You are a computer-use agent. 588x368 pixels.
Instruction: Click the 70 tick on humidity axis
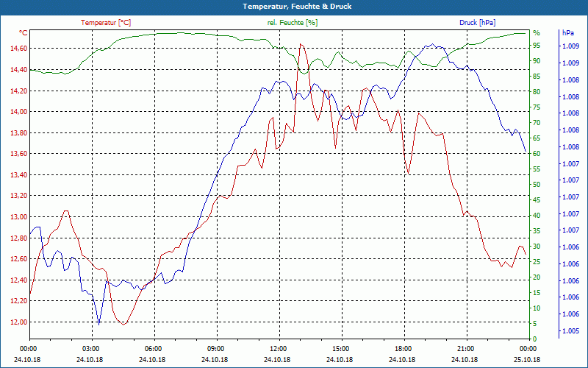pos(537,123)
